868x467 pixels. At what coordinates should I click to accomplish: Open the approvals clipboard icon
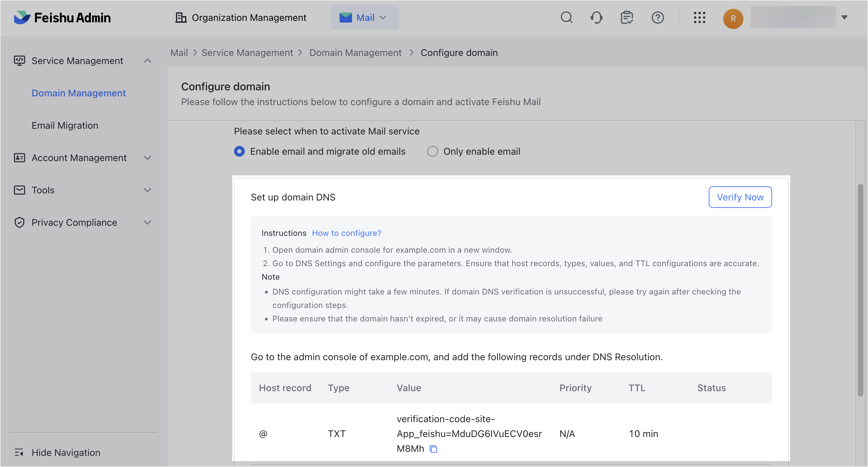626,18
